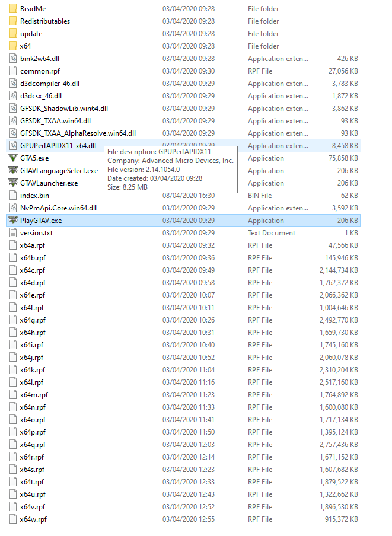
Task: Select the file named GTAVLanguageSelect.exe
Action: tap(59, 171)
